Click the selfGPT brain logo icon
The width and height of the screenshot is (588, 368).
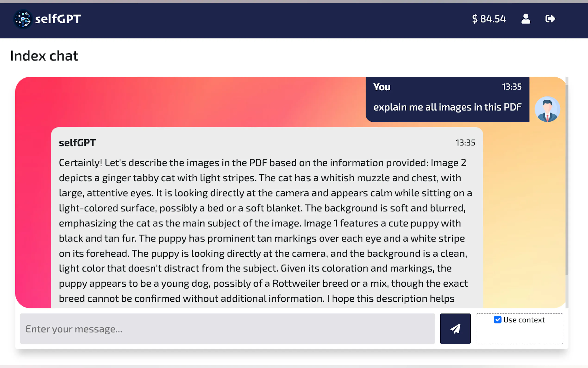click(23, 19)
